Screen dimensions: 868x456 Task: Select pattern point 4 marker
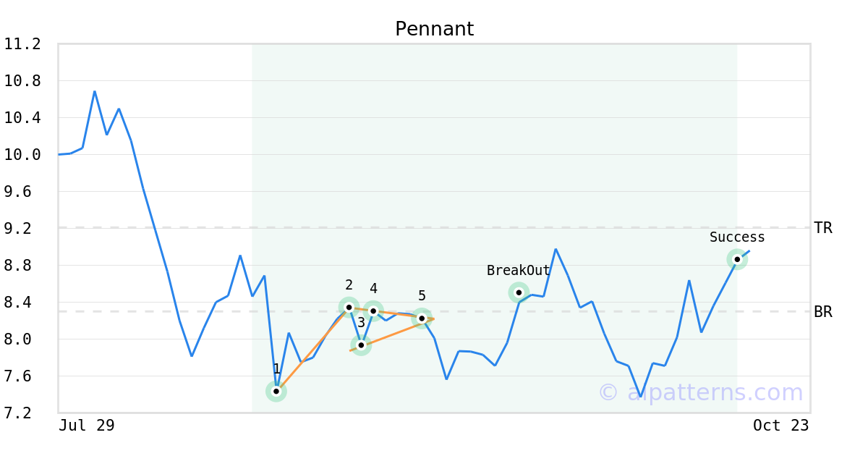(x=373, y=311)
